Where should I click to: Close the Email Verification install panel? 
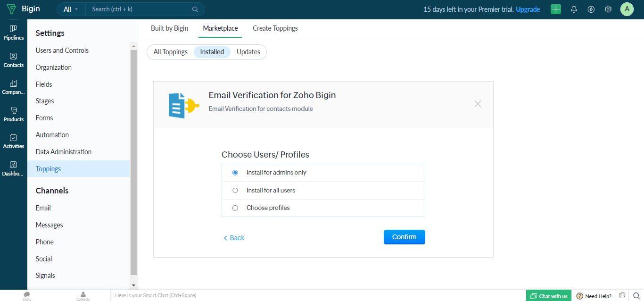pos(478,104)
